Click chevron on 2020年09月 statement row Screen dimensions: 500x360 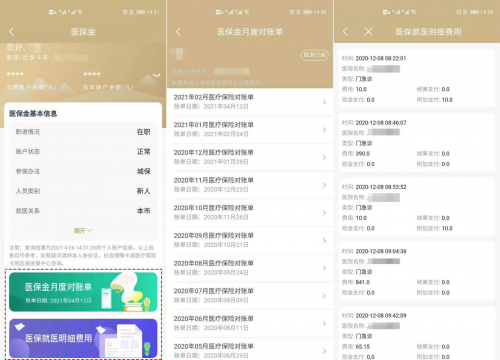pos(324,240)
